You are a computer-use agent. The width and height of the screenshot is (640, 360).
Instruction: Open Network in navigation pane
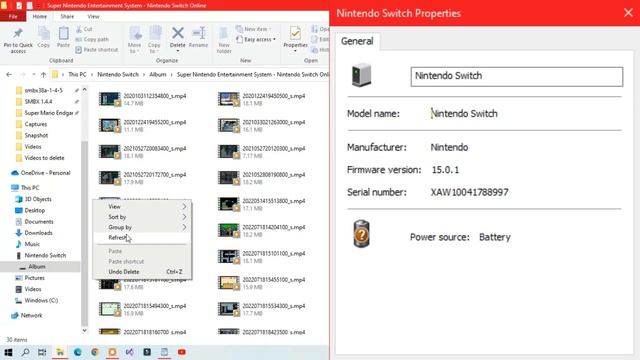(x=31, y=316)
